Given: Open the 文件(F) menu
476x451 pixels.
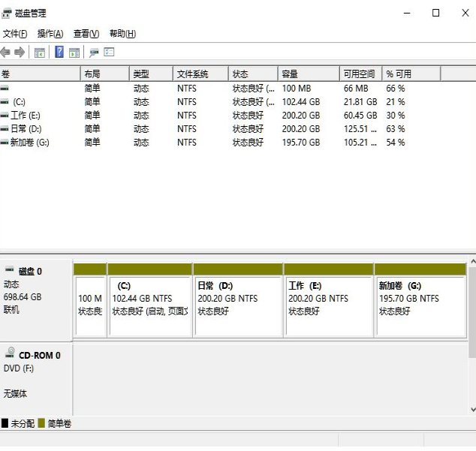Looking at the screenshot, I should pos(15,34).
